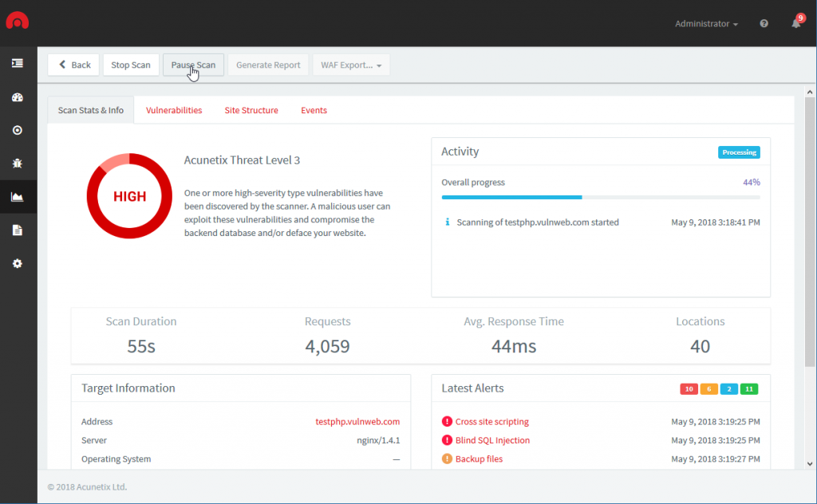Open the Settings gear icon in sidebar

click(18, 263)
